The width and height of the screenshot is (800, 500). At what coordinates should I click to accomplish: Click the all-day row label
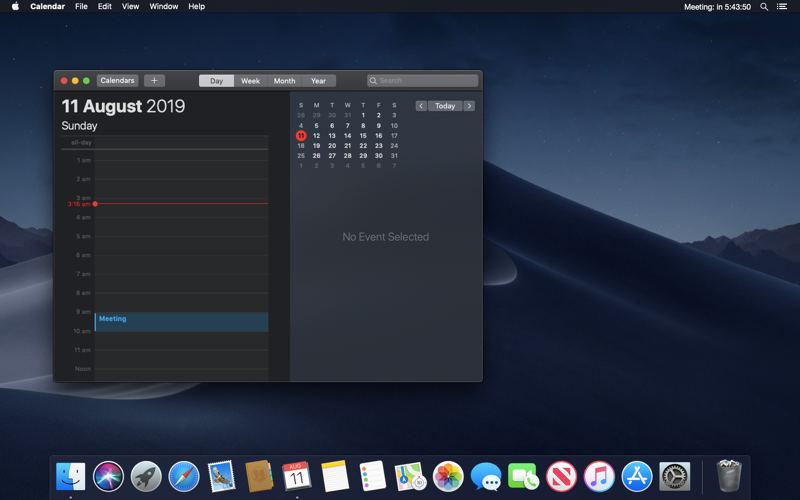(81, 142)
